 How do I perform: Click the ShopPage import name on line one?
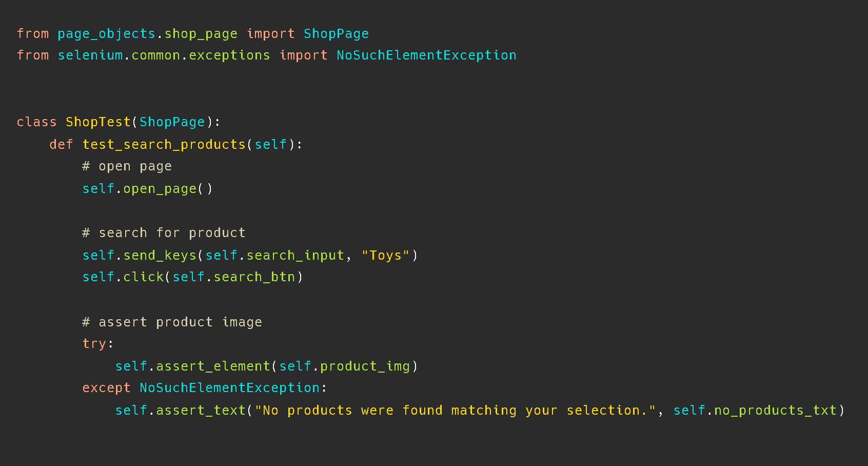click(336, 34)
